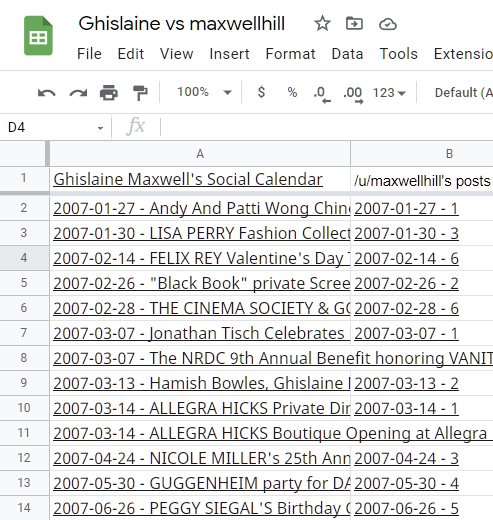The height and width of the screenshot is (520, 493).
Task: Decrease decimal places
Action: tap(322, 94)
